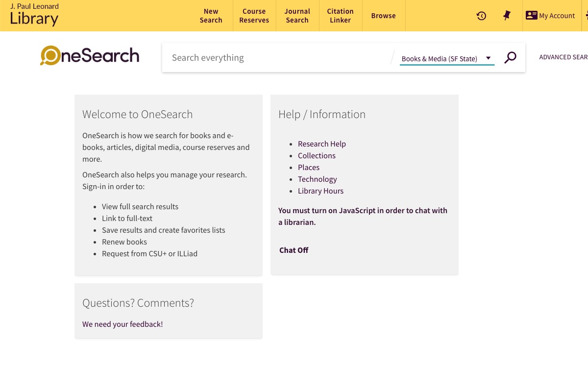Click 'Save results and create favorites lists'
Image resolution: width=588 pixels, height=392 pixels.
pyautogui.click(x=164, y=230)
